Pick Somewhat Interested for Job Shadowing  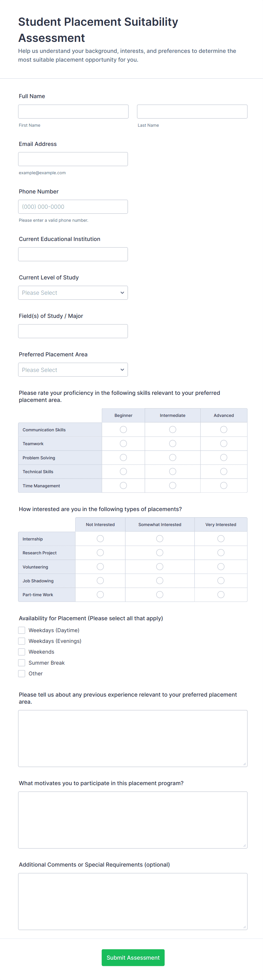coord(160,581)
